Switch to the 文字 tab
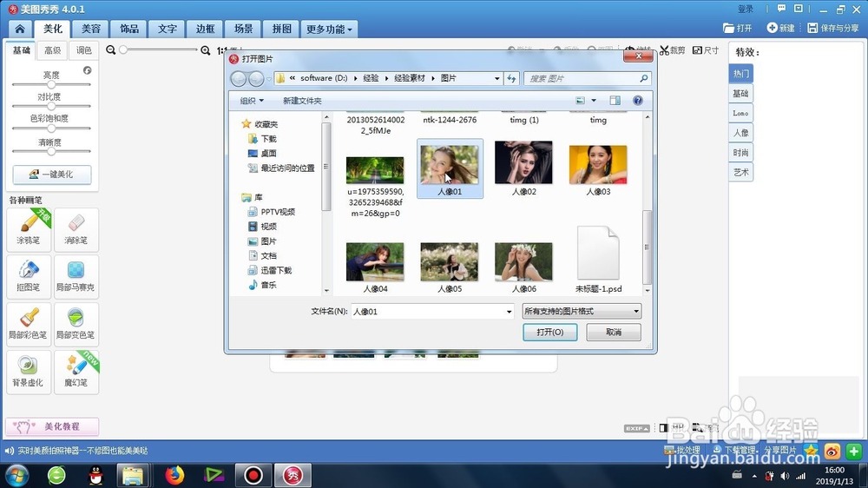 [168, 29]
